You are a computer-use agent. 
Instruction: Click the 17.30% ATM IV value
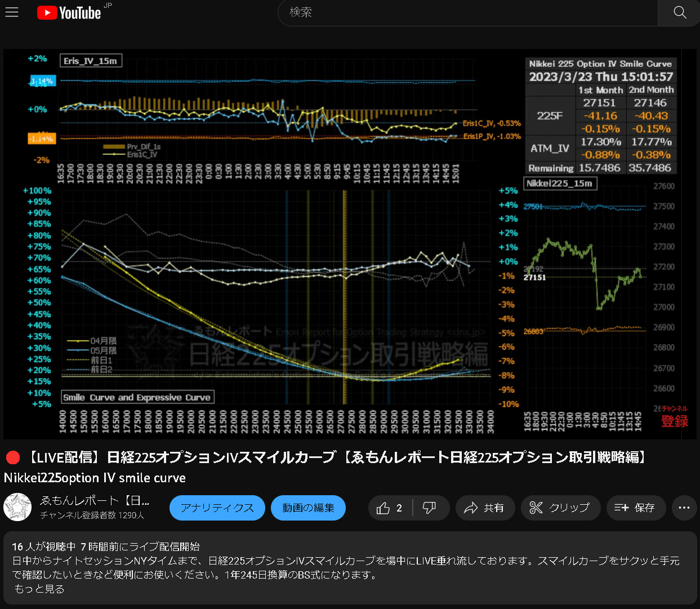pos(601,142)
